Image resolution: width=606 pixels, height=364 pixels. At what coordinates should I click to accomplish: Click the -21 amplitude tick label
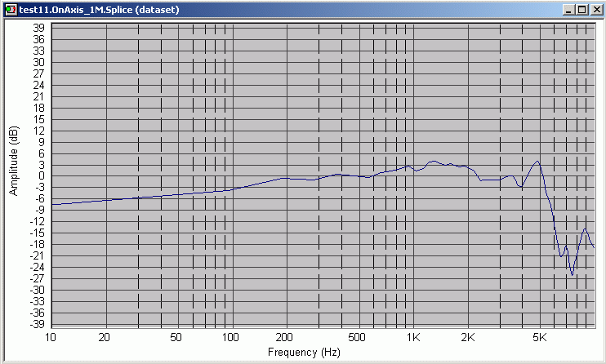pyautogui.click(x=37, y=255)
